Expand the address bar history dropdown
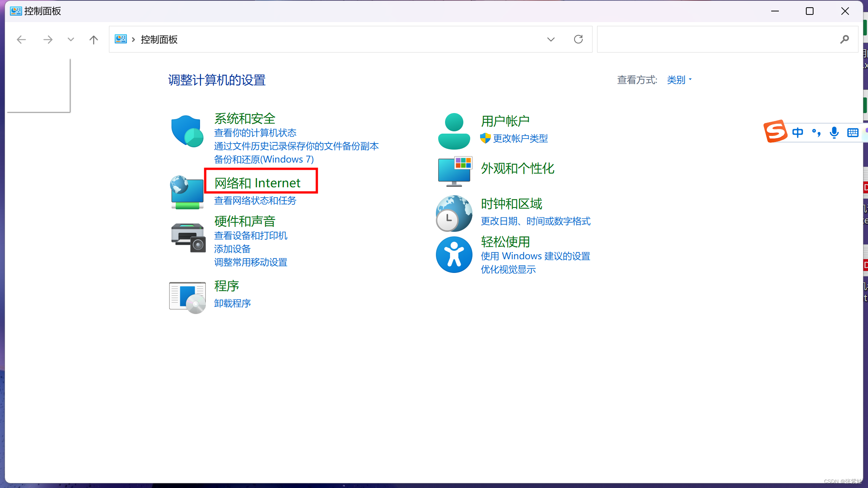This screenshot has height=488, width=868. 551,39
